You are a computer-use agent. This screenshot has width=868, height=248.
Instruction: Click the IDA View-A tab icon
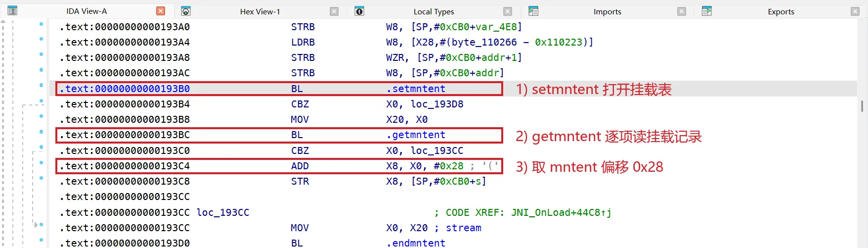point(12,11)
